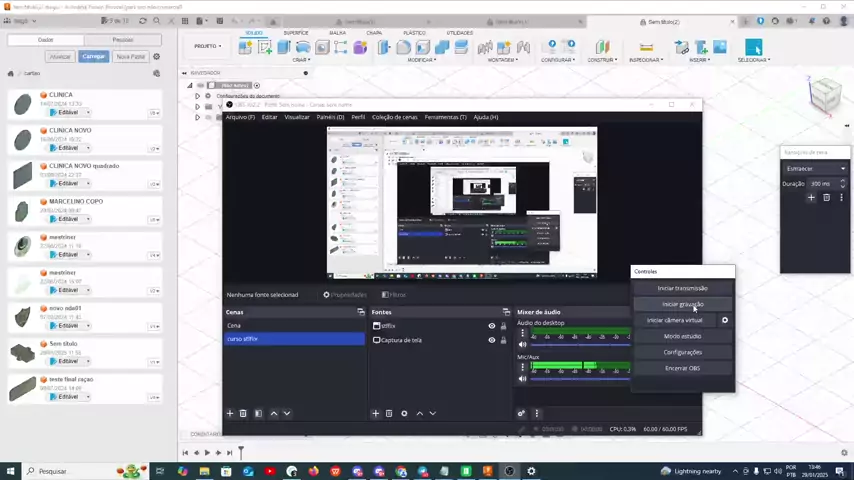Hide the stlflix source with eye icon
This screenshot has width=854, height=480.
(x=491, y=326)
